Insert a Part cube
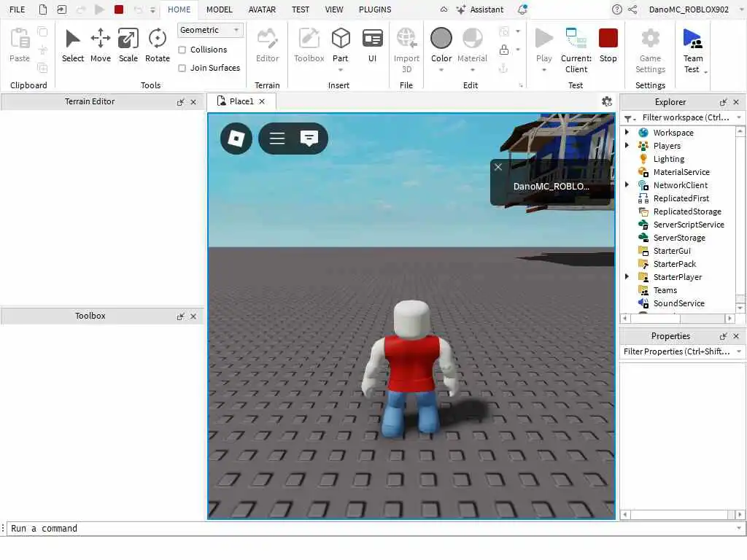The width and height of the screenshot is (747, 560). coord(341,39)
